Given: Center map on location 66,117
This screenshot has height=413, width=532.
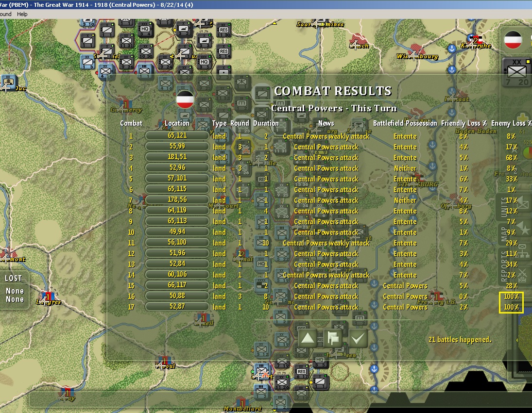Looking at the screenshot, I should point(177,285).
